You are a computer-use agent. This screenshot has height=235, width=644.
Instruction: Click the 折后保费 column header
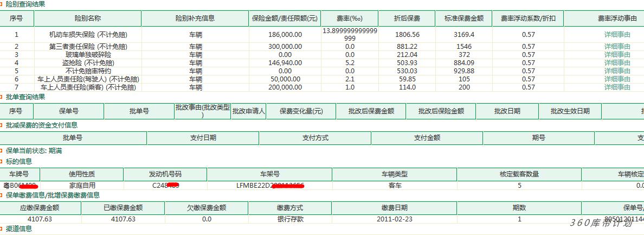coord(407,18)
